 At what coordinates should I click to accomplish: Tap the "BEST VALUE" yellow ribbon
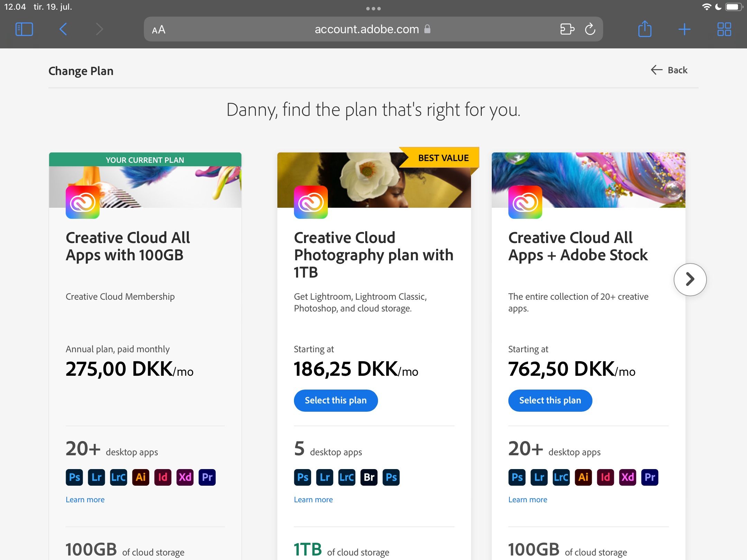click(440, 158)
